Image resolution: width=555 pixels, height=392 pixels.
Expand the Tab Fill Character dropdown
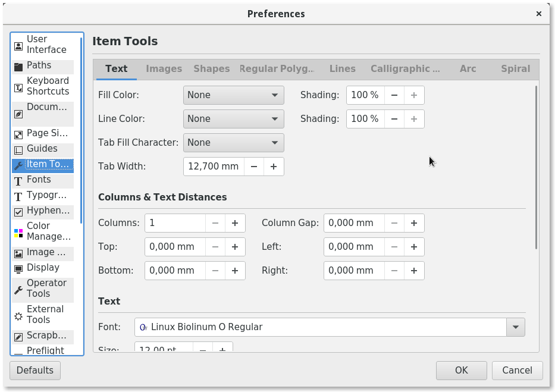pos(233,143)
